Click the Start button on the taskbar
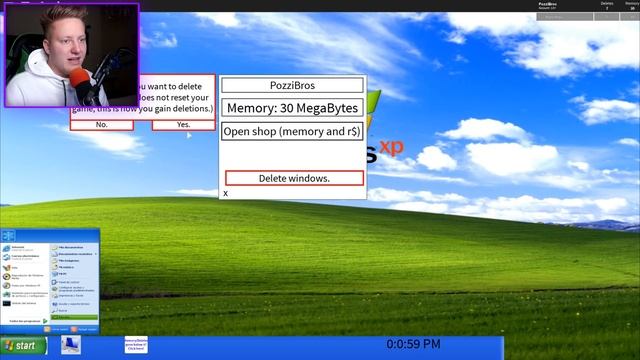Viewport: 640px width, 360px height. point(23,346)
